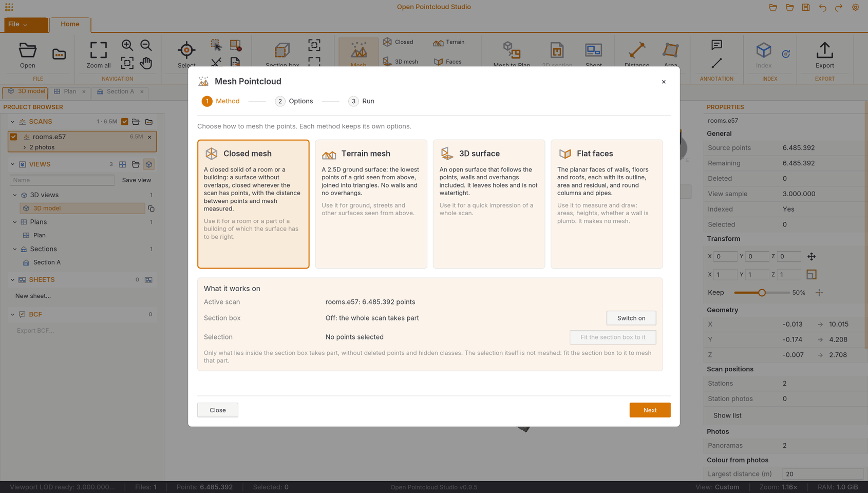Select the pan hand tool
The width and height of the screenshot is (868, 493).
pyautogui.click(x=146, y=63)
